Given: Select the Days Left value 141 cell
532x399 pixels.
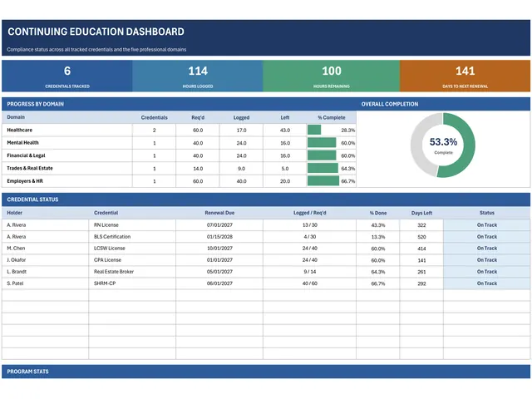Looking at the screenshot, I should [421, 260].
